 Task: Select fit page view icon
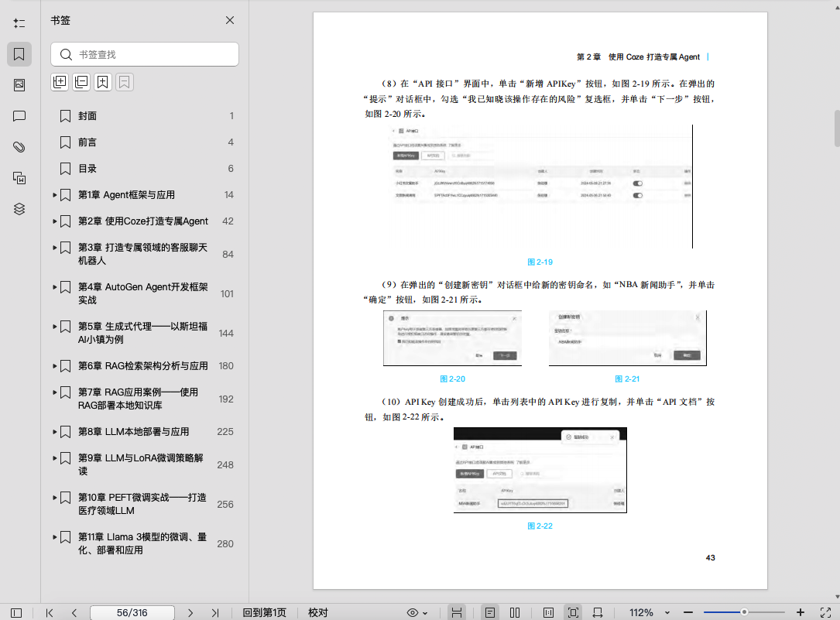point(573,612)
